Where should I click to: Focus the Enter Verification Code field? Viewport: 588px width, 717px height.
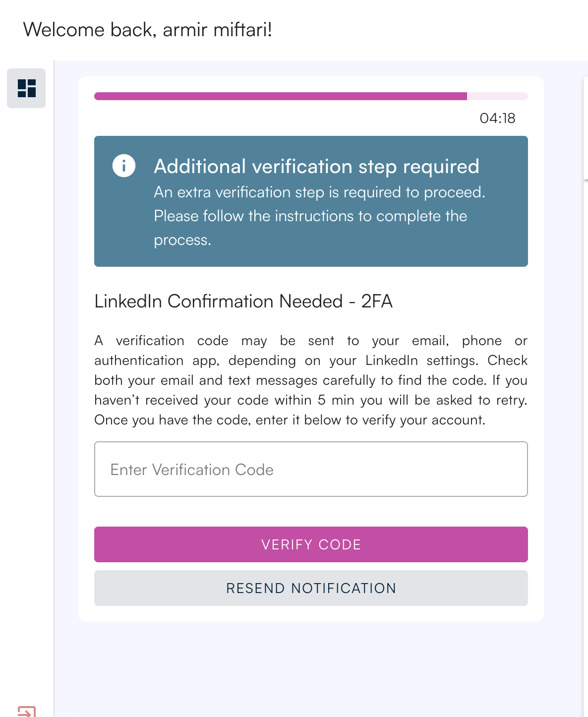pos(311,469)
